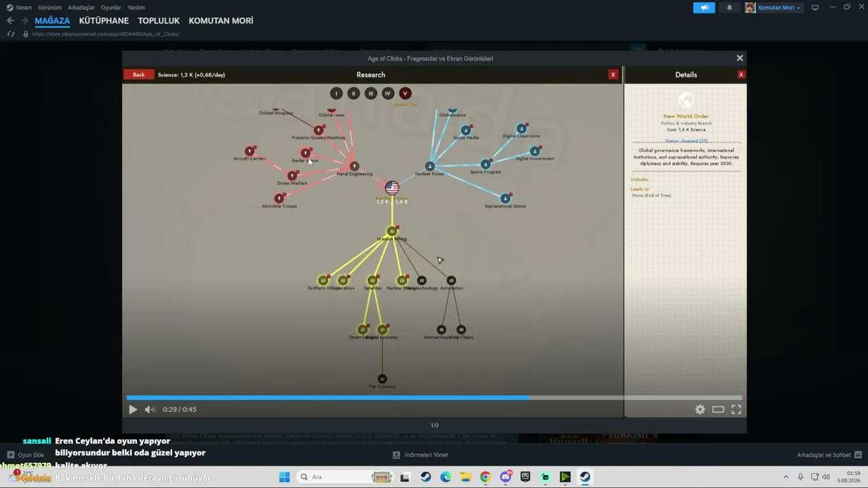Open Epic Games Launcher from the taskbar

point(526,477)
